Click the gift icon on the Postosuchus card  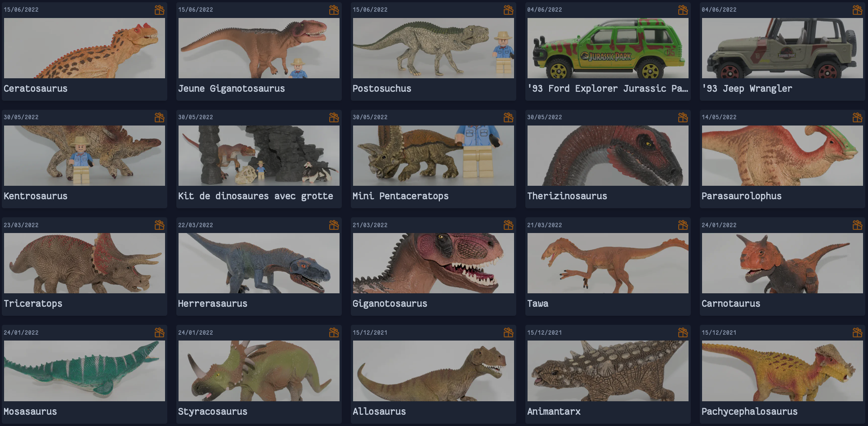[508, 10]
